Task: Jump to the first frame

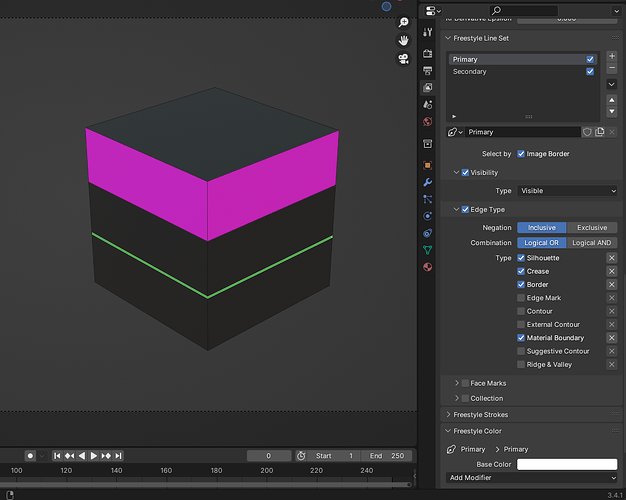Action: coord(57,456)
